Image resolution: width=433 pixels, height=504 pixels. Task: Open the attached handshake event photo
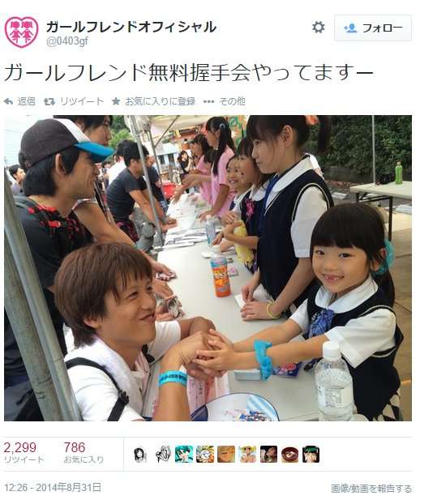(x=208, y=268)
